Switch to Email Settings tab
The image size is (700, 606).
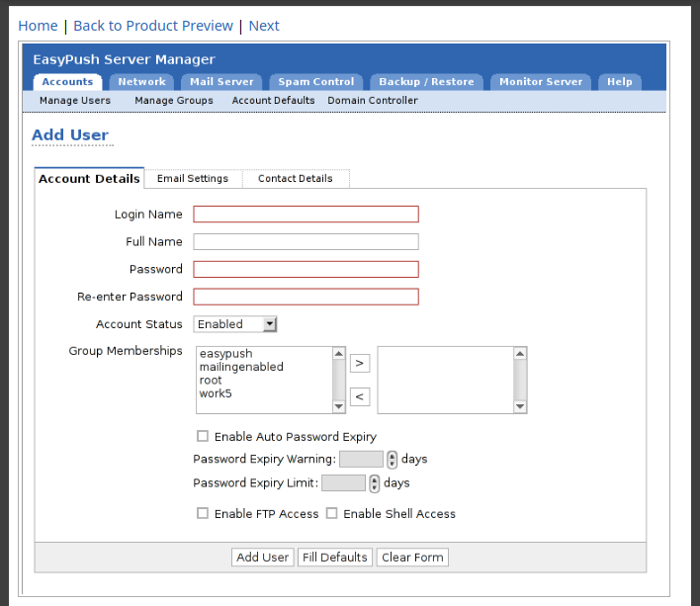(x=193, y=179)
